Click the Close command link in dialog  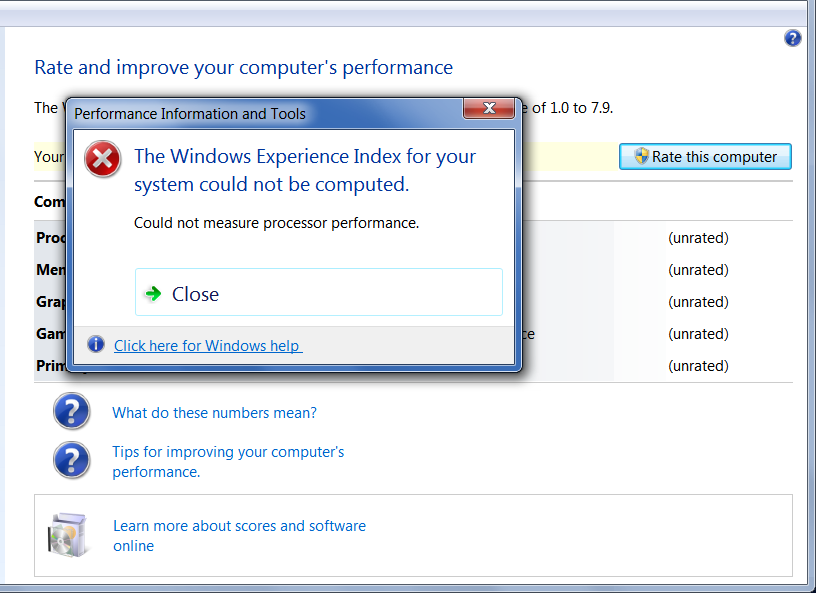(318, 292)
